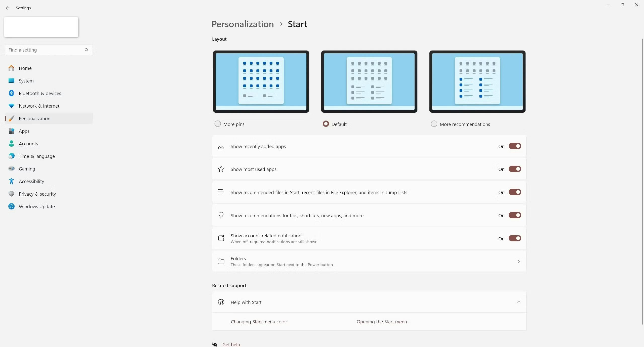Click the Find a setting search box
The width and height of the screenshot is (644, 347).
point(49,50)
